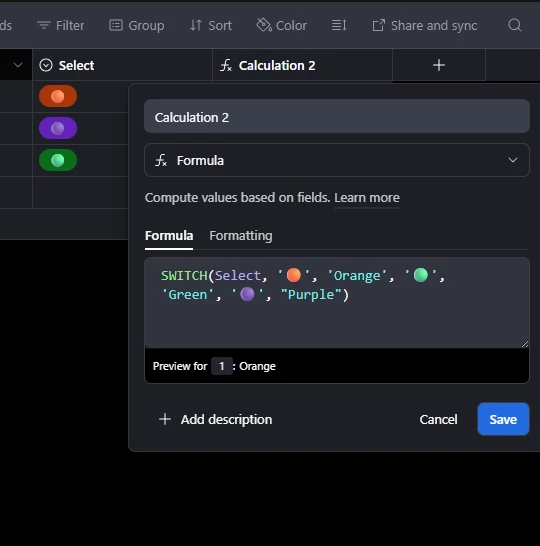Open the Filter options

tap(61, 25)
